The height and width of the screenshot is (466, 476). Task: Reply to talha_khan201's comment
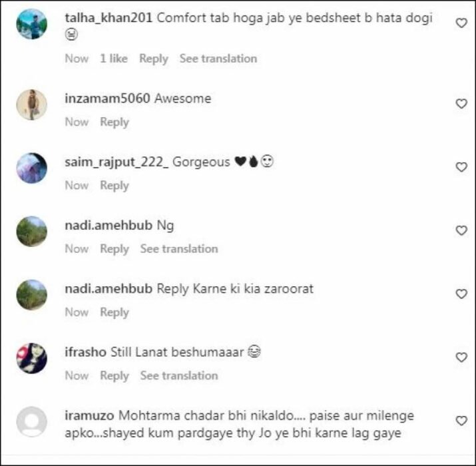point(154,59)
